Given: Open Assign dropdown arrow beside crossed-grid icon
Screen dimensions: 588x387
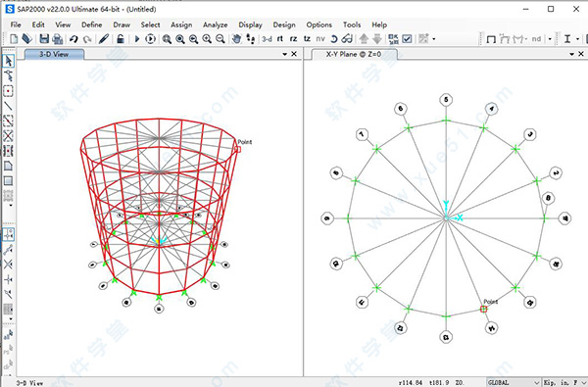Looking at the screenshot, I should (x=434, y=38).
